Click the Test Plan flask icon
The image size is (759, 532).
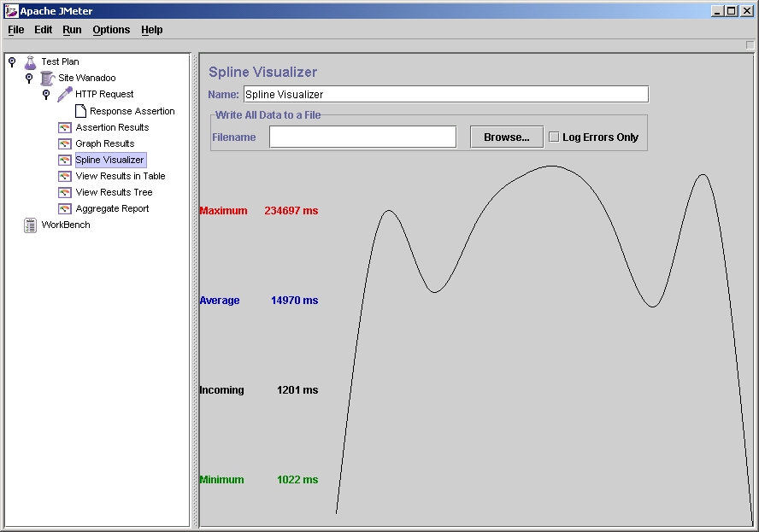[31, 62]
